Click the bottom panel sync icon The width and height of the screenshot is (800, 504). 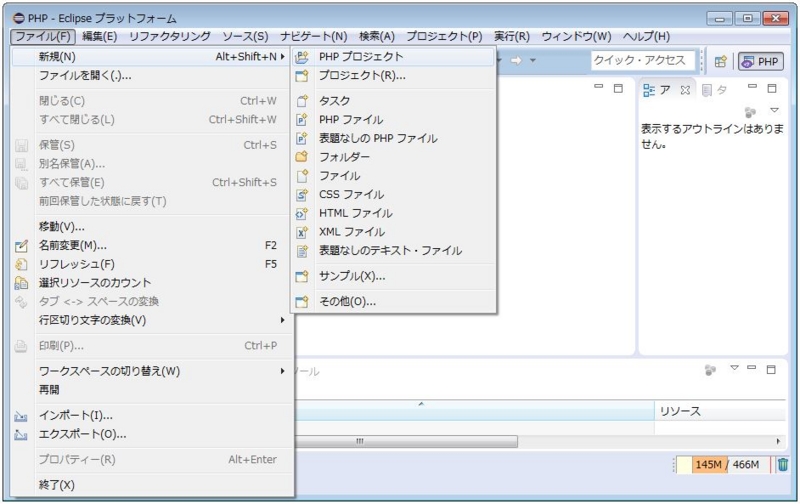click(x=710, y=370)
